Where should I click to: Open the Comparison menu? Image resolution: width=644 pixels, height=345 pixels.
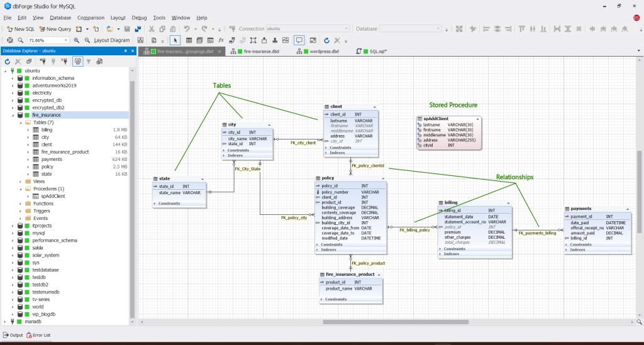pos(91,18)
